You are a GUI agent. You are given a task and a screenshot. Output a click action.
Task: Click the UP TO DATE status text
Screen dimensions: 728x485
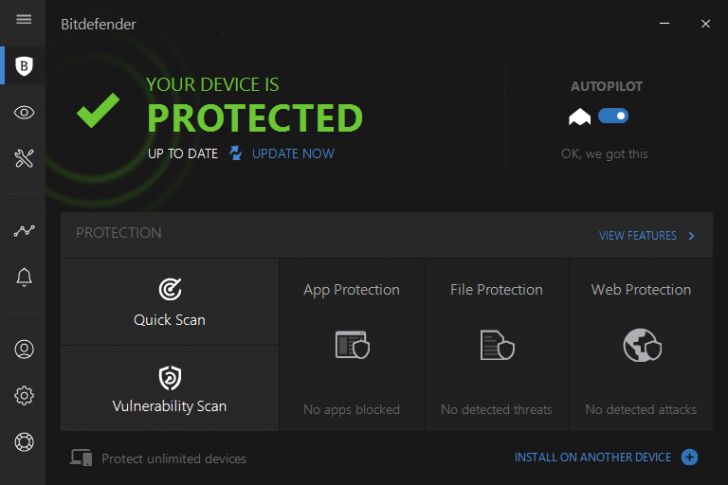[183, 154]
